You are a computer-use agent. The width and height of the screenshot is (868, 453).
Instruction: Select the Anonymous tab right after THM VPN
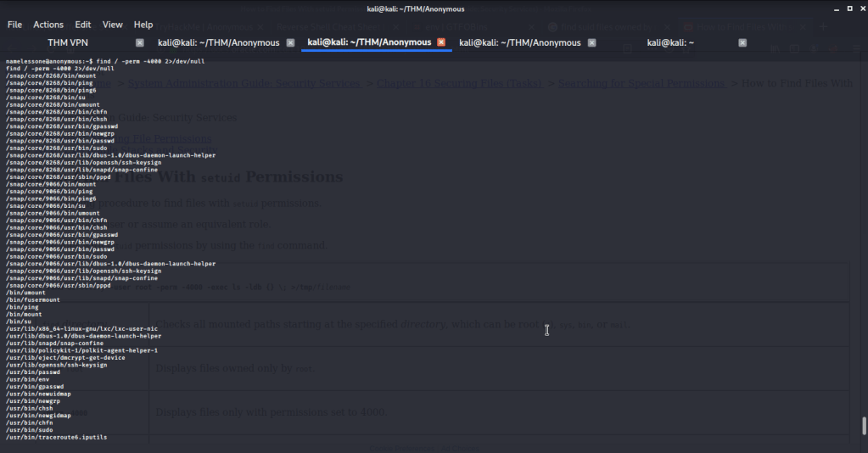pos(219,42)
